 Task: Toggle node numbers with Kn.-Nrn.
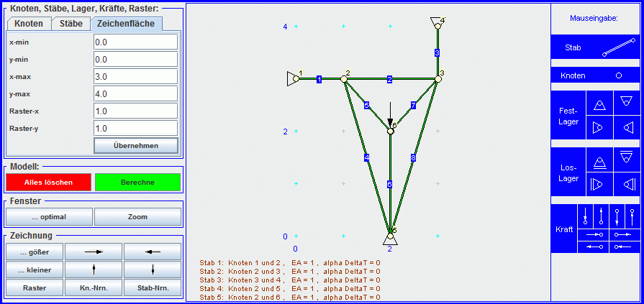pyautogui.click(x=94, y=289)
